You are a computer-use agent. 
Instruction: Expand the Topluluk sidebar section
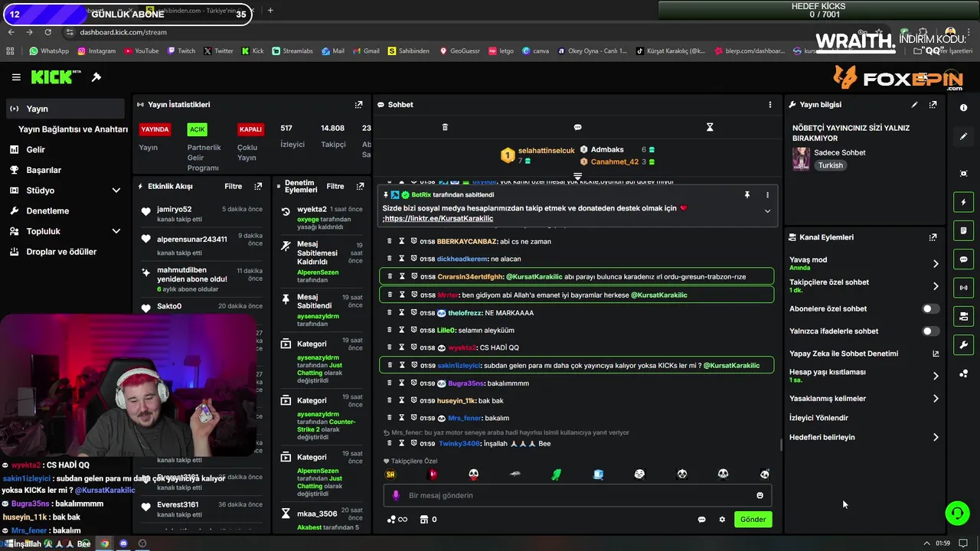coord(116,231)
